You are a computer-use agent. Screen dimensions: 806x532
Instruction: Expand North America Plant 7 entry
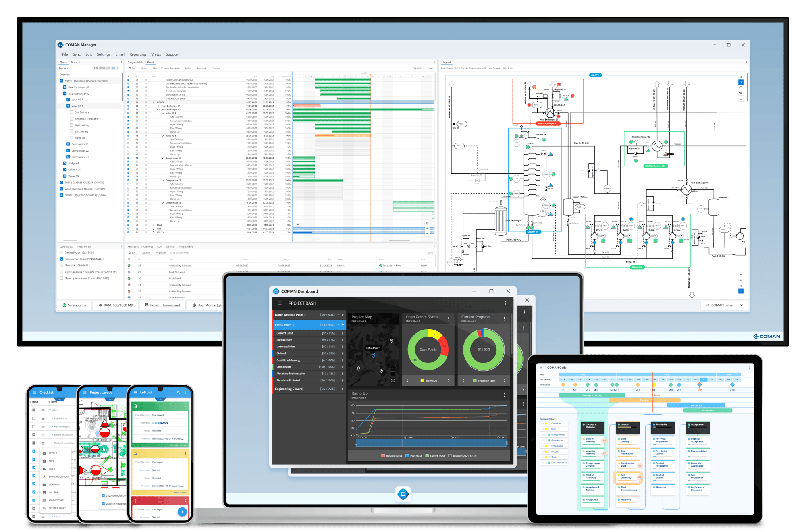click(343, 315)
